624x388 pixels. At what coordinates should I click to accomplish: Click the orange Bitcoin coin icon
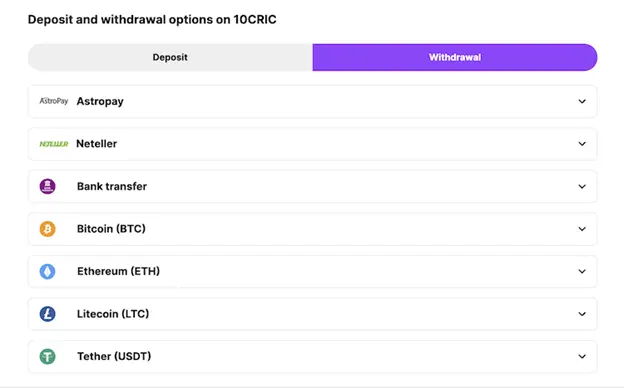47,229
